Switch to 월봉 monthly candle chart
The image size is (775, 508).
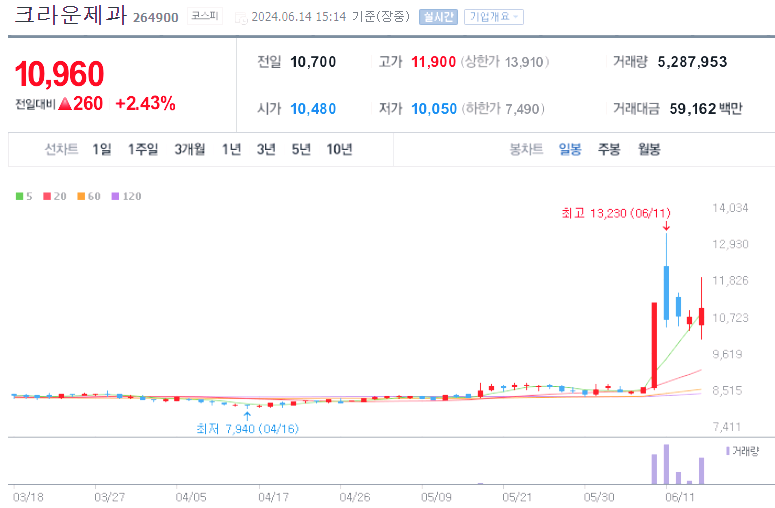pos(649,149)
